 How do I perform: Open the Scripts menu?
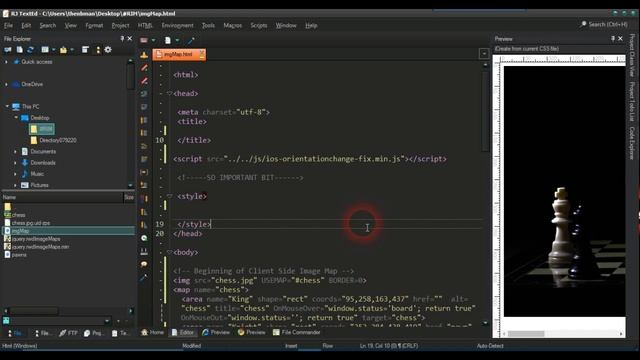coord(259,25)
